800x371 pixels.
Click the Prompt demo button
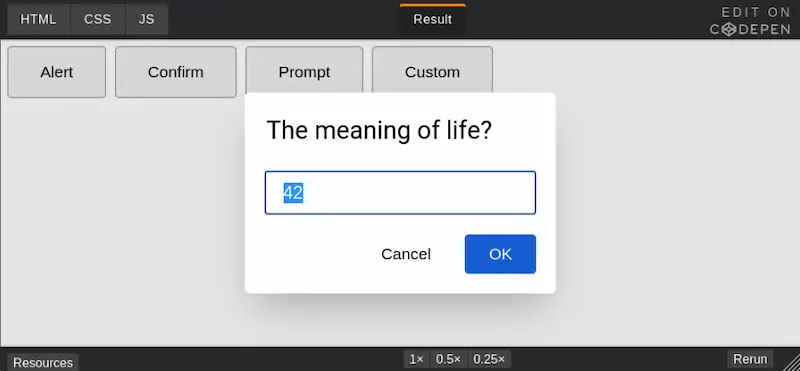coord(304,70)
